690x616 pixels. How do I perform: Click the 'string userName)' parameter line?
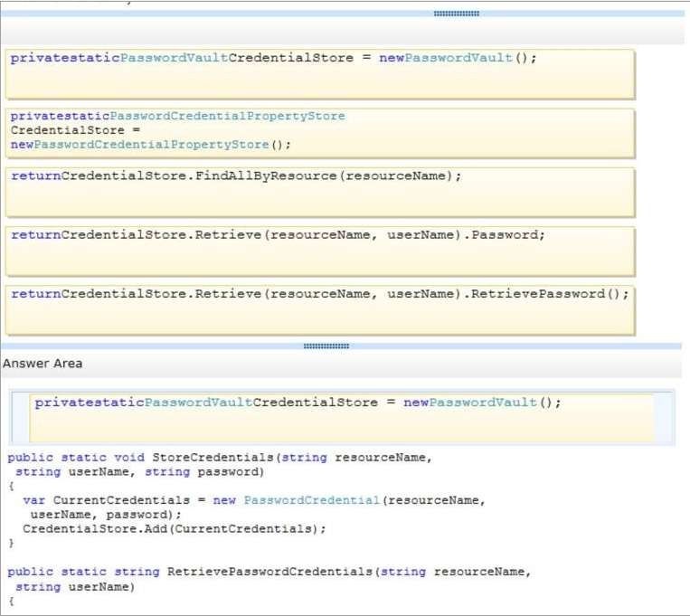click(75, 587)
